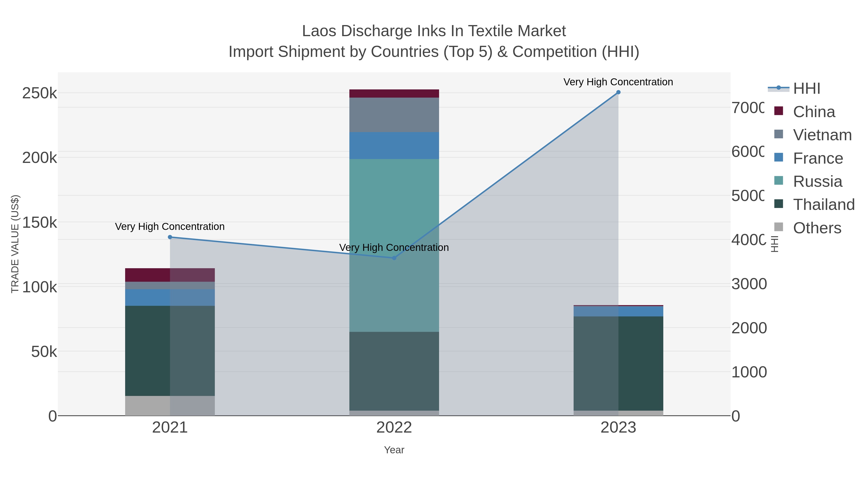
Task: Click the Thailand segment of the 2023 bar
Action: click(x=618, y=363)
